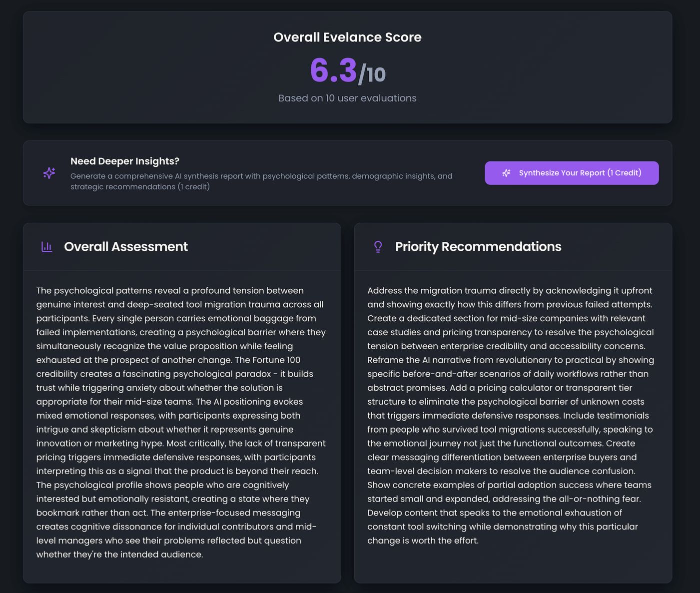This screenshot has height=593, width=700.
Task: Click the opening line about psychological patterns
Action: tap(170, 291)
